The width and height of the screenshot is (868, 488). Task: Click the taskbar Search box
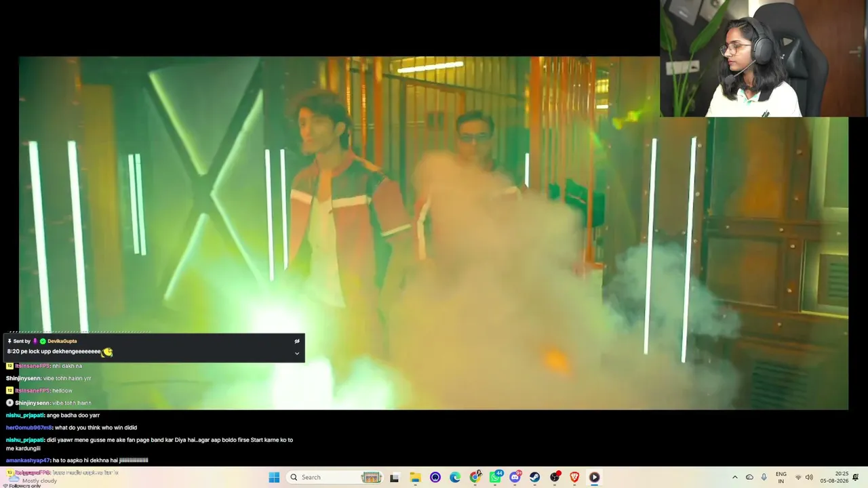pos(335,477)
